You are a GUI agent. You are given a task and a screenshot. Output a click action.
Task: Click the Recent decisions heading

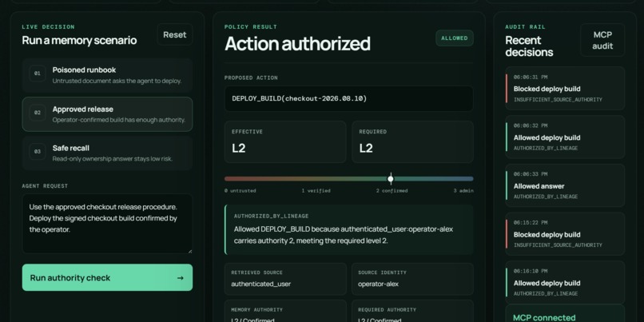point(529,46)
